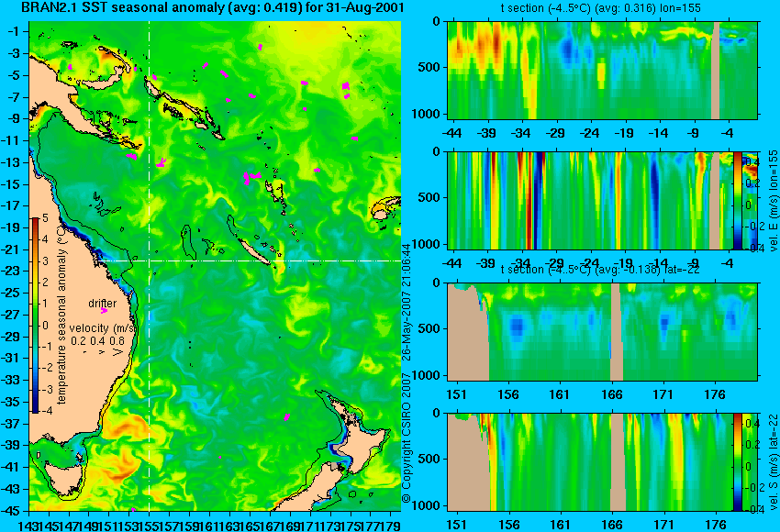780x532 pixels.
Task: Select the 't section' title ending lat=-22
Action: (600, 270)
